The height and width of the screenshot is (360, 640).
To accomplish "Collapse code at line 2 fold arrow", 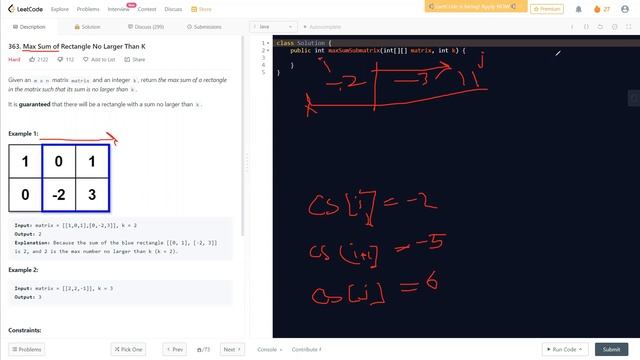I will pyautogui.click(x=268, y=50).
